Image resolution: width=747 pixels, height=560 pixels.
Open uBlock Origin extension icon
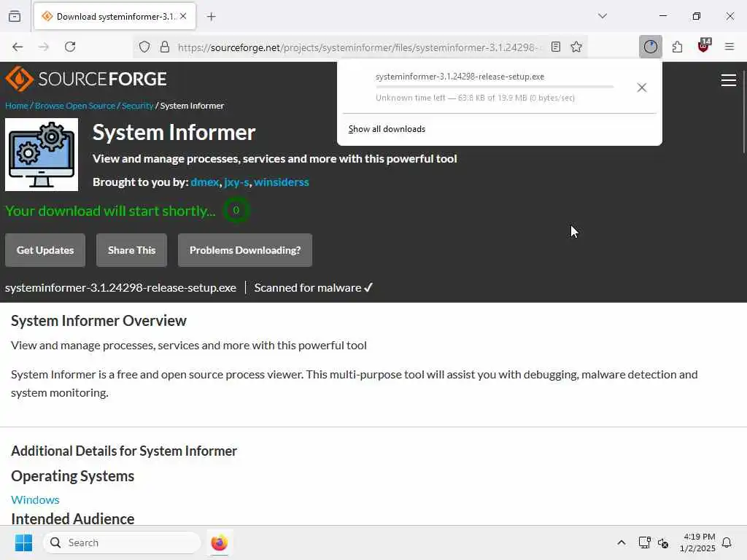pyautogui.click(x=704, y=46)
